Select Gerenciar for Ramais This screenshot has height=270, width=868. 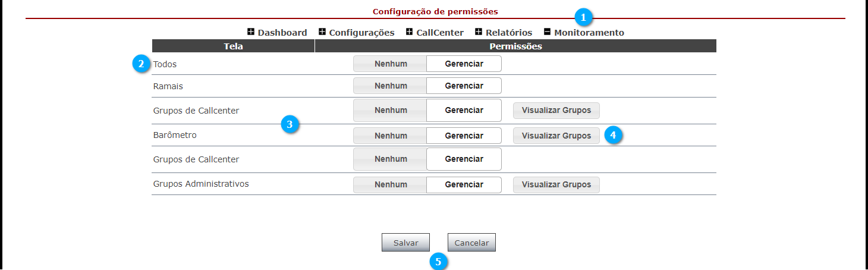[x=464, y=86]
